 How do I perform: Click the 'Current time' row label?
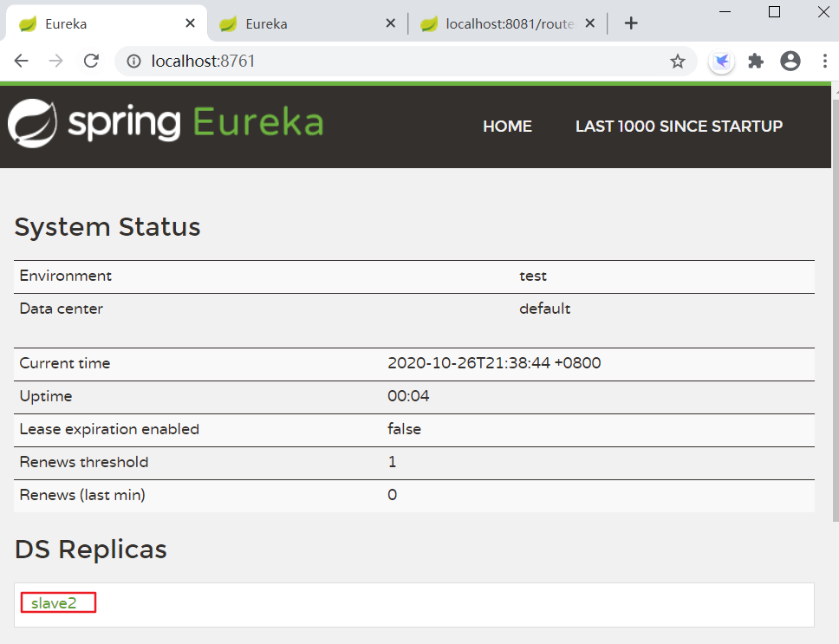[x=65, y=363]
